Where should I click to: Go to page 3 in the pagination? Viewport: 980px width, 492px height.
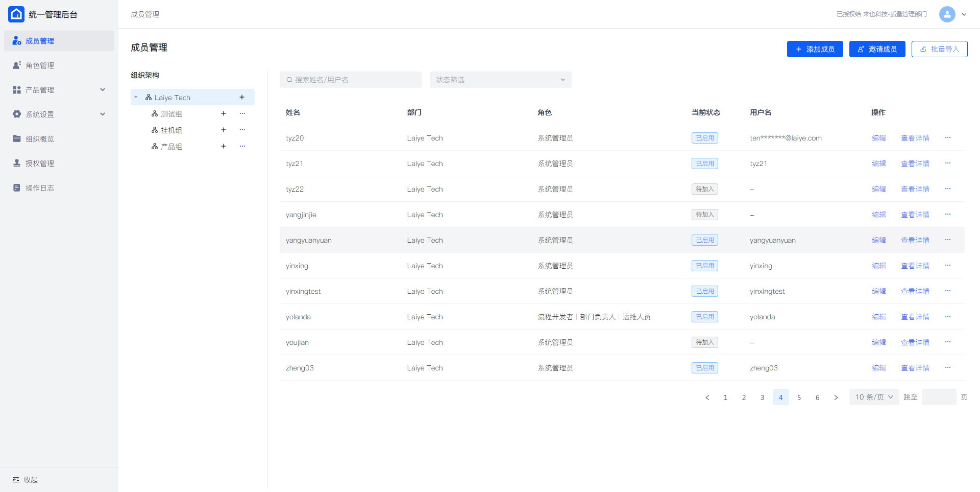[763, 397]
